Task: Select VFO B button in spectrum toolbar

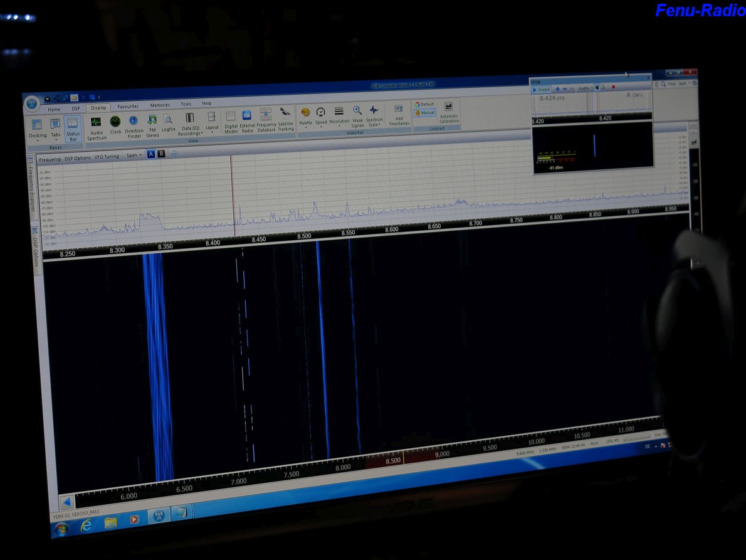Action: coord(161,154)
